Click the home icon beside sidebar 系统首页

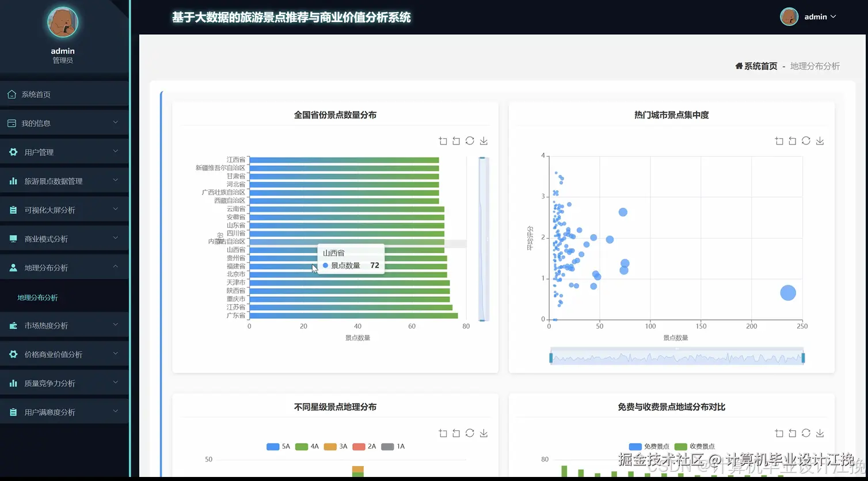pyautogui.click(x=12, y=94)
